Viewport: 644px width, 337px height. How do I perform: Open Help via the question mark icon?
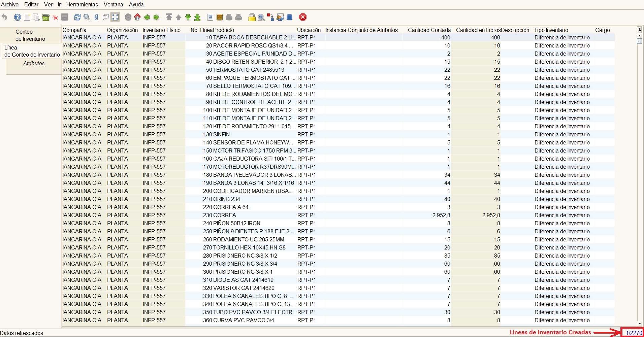click(x=18, y=17)
